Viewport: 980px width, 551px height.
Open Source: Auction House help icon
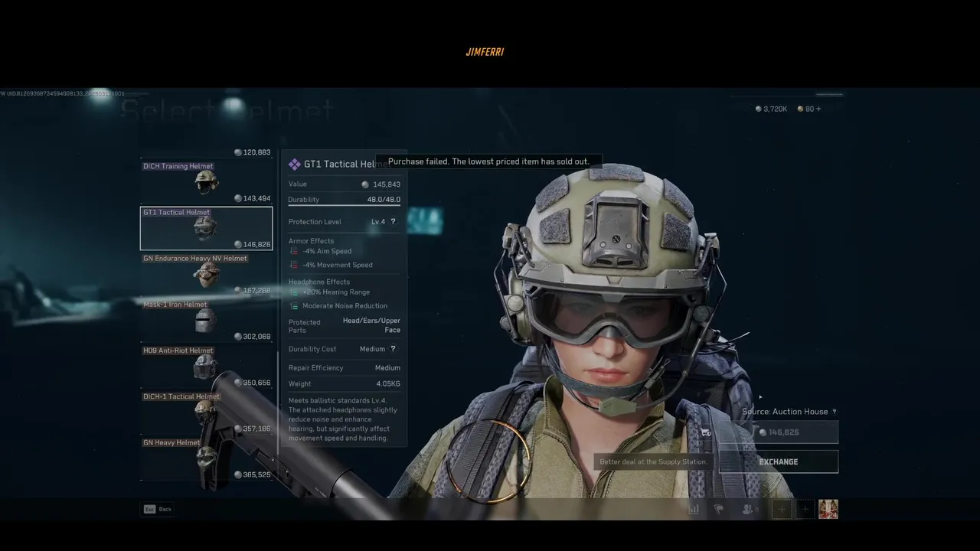(x=835, y=412)
